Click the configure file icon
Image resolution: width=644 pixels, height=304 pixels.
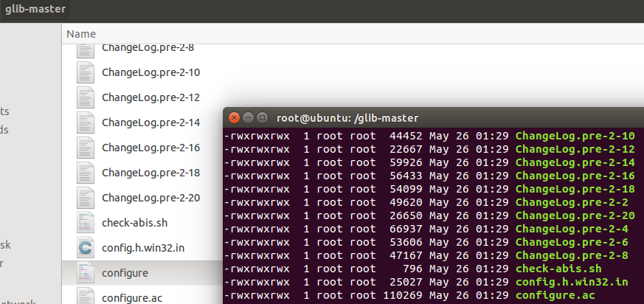(x=85, y=273)
